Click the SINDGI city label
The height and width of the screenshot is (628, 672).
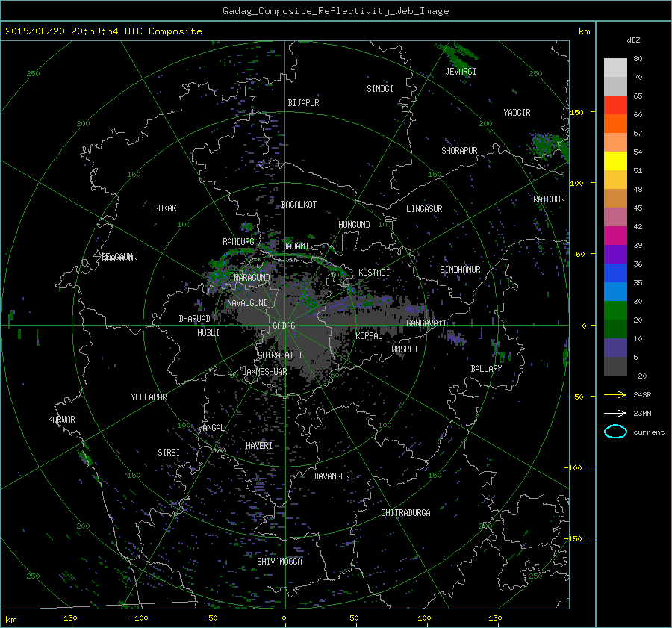click(380, 88)
